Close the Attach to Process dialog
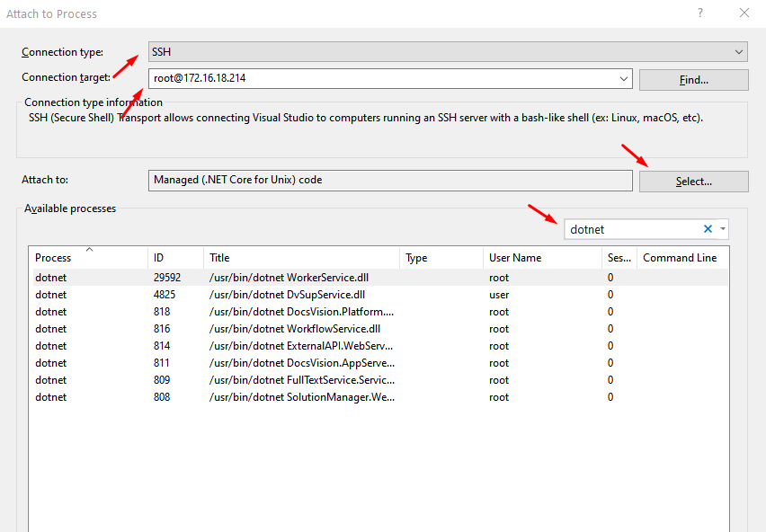Viewport: 766px width, 532px height. tap(744, 13)
